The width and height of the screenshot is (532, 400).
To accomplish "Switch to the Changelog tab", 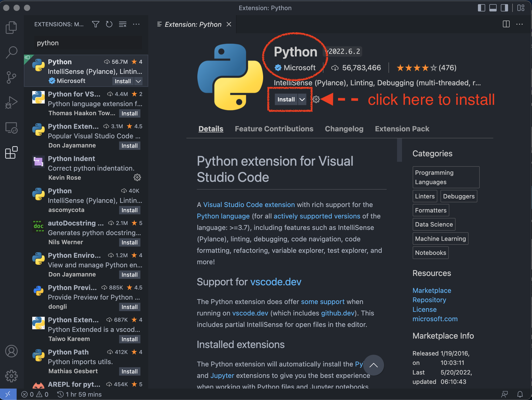I will pos(344,129).
